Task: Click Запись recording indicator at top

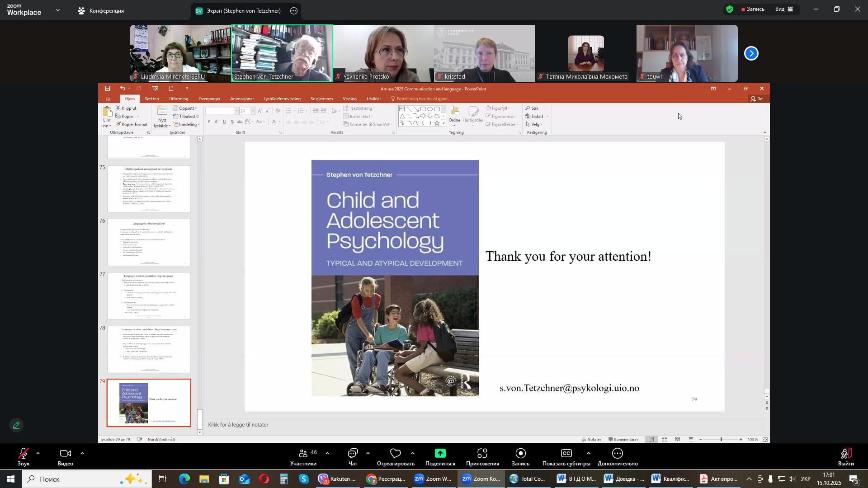Action: pyautogui.click(x=753, y=9)
